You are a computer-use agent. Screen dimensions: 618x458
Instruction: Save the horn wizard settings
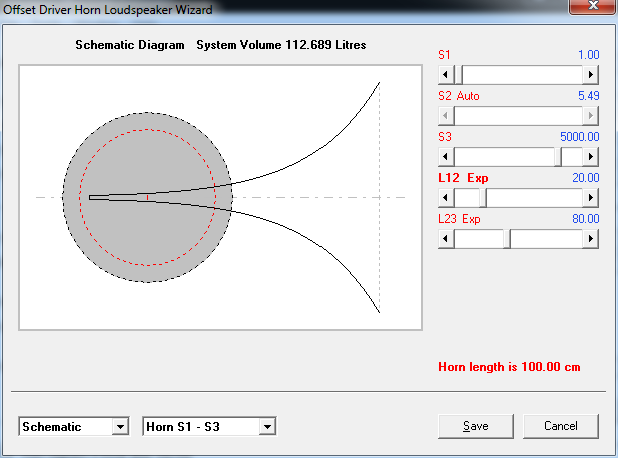pyautogui.click(x=476, y=426)
